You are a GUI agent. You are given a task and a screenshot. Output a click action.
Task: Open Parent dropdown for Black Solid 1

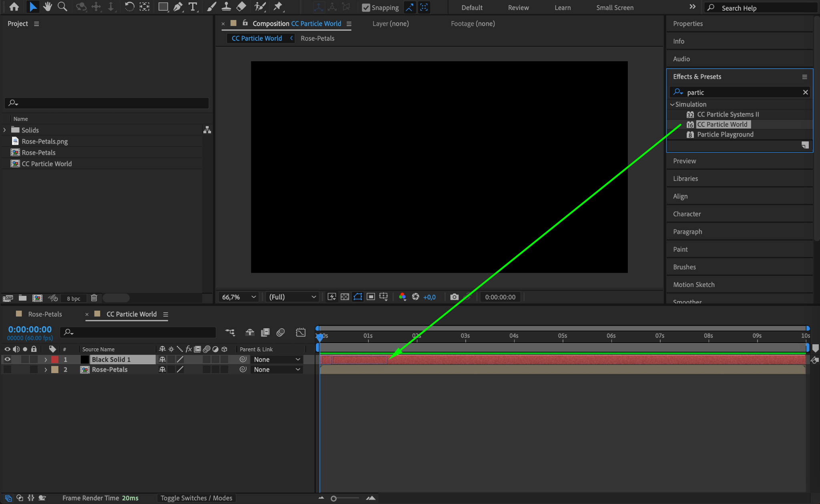[x=277, y=359]
